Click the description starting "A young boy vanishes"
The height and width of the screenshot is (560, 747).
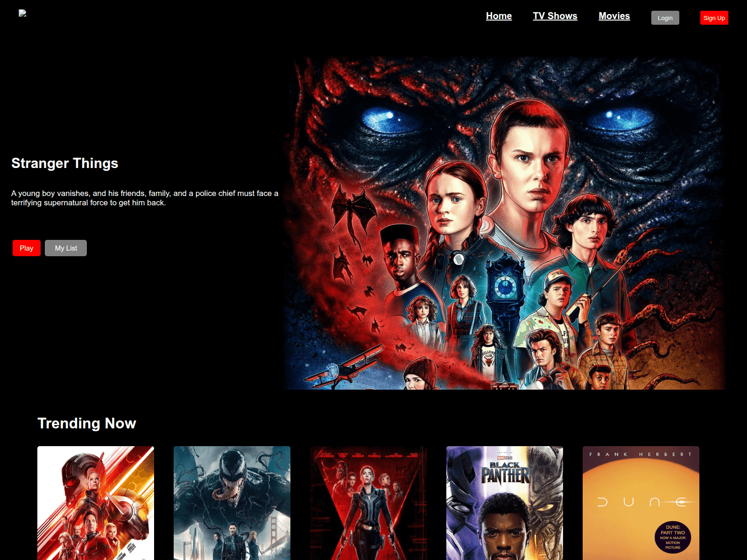coord(145,198)
